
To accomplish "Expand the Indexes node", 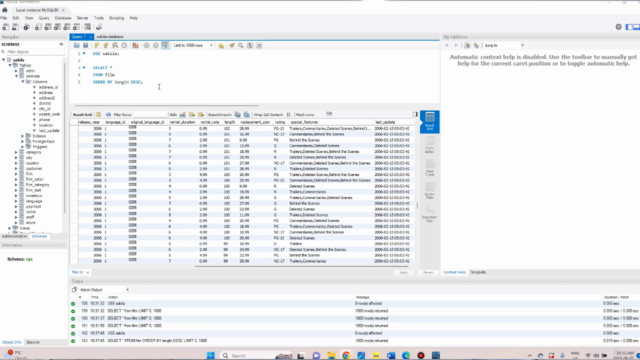I will click(x=23, y=136).
